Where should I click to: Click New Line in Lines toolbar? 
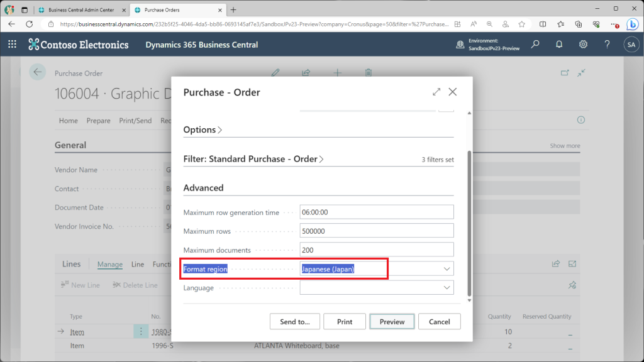click(80, 285)
